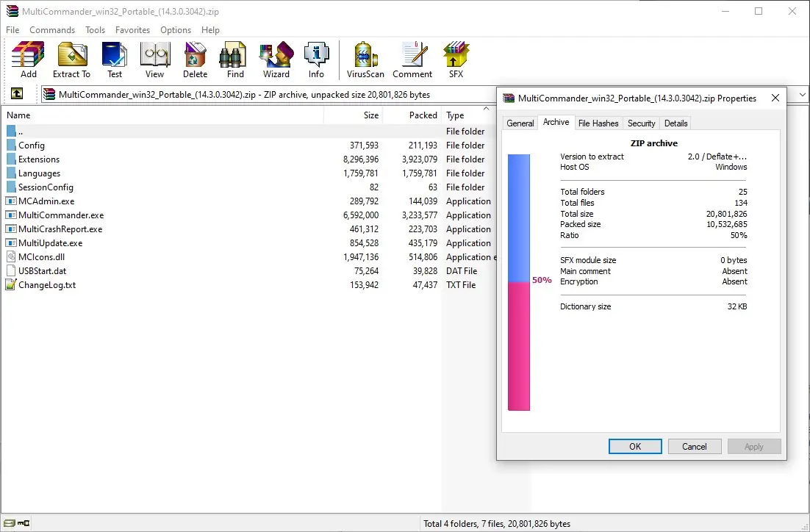Click the up-one-level folder arrow
The width and height of the screenshot is (810, 532).
pos(16,94)
